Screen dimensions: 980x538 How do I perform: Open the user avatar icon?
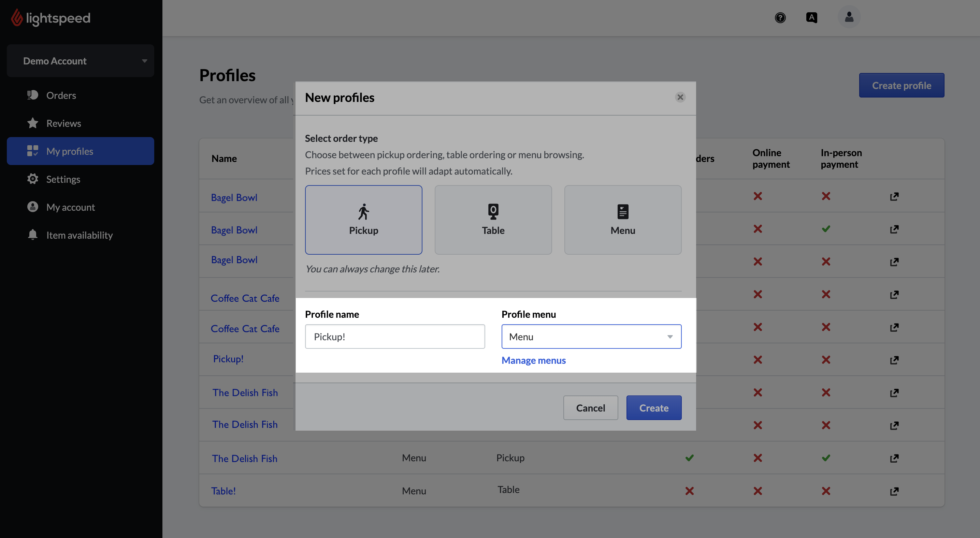(x=849, y=17)
